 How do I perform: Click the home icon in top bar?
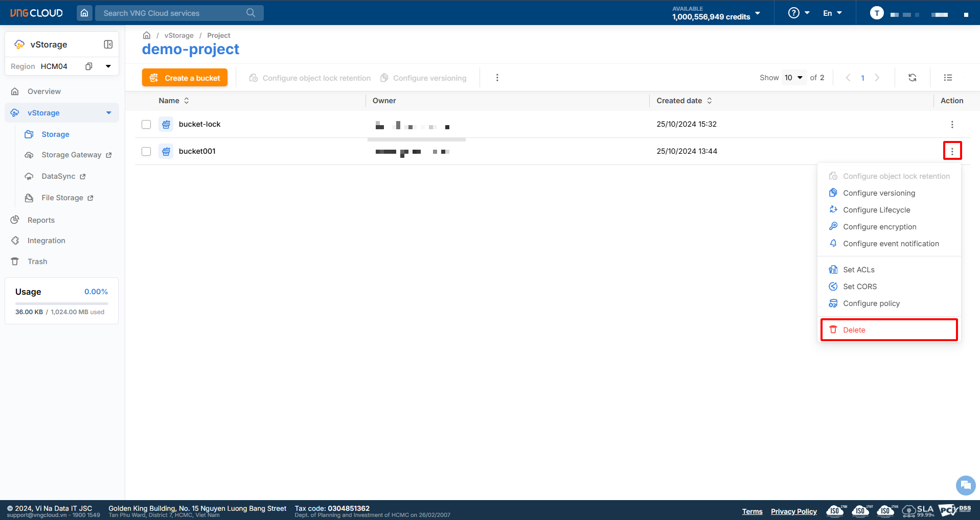point(84,13)
